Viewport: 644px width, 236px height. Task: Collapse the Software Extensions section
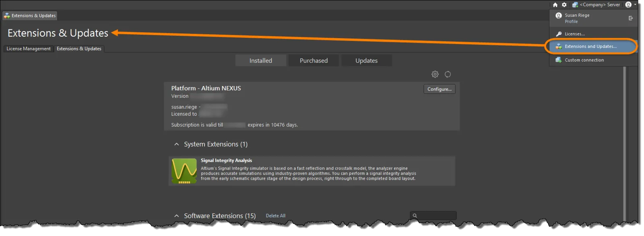pyautogui.click(x=176, y=216)
